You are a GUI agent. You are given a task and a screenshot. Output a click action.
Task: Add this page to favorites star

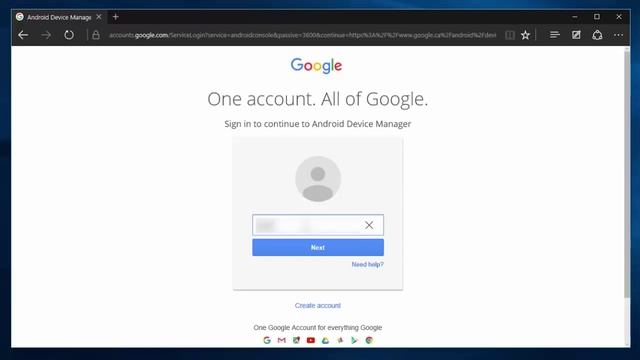click(525, 35)
